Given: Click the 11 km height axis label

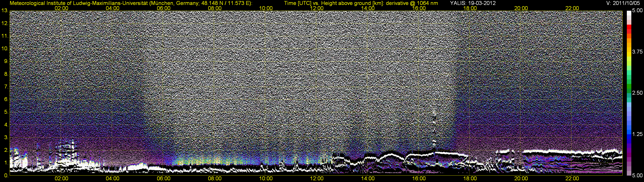Looking at the screenshot, I should pos(5,36).
